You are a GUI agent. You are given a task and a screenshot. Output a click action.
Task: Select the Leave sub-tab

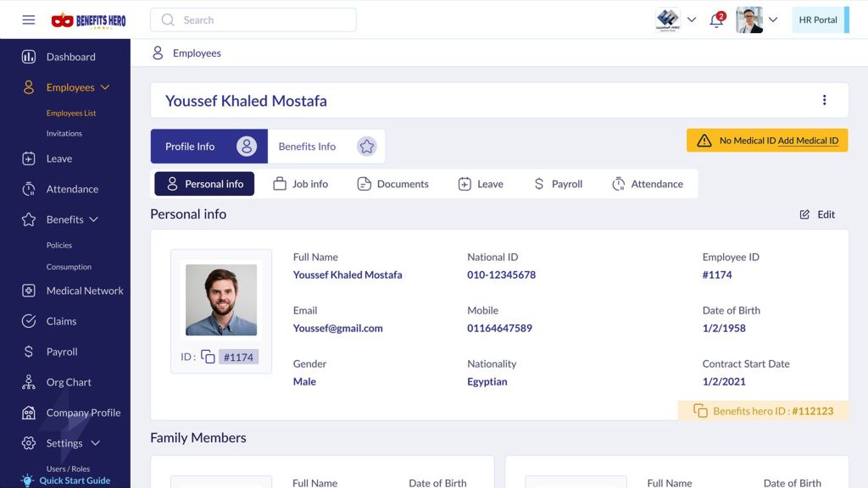coord(481,184)
